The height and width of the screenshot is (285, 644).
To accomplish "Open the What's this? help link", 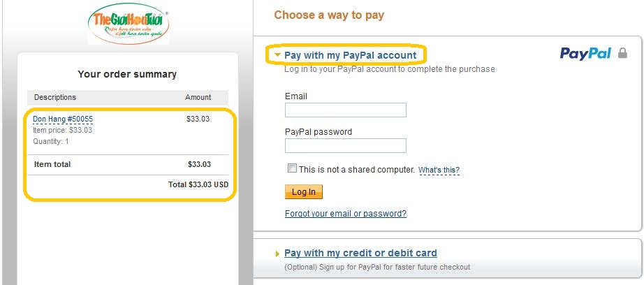I will coord(439,170).
